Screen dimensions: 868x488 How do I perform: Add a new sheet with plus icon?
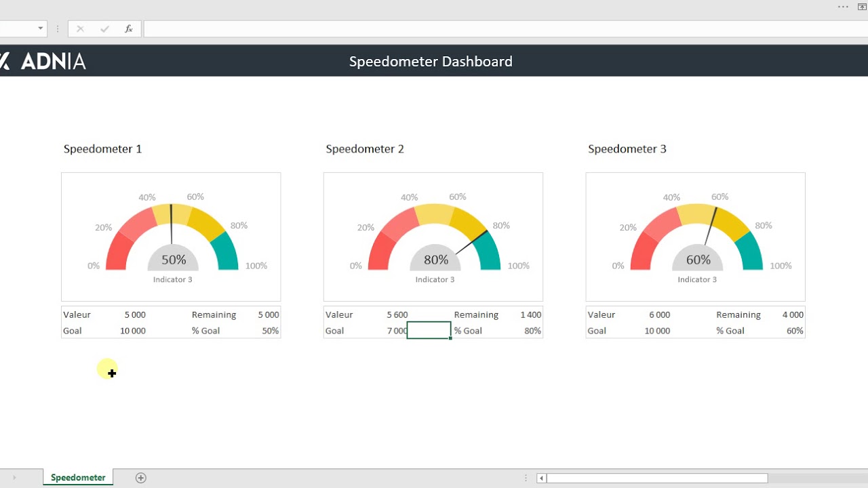pyautogui.click(x=141, y=478)
